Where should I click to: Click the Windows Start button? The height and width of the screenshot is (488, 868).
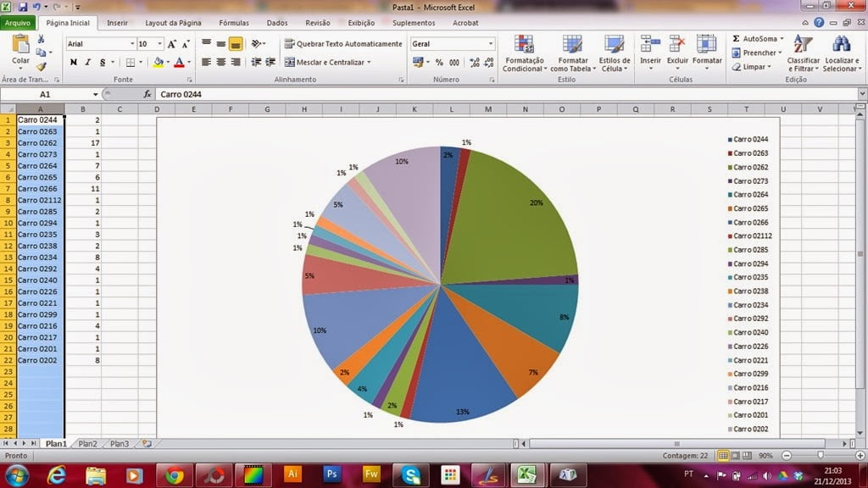point(16,475)
